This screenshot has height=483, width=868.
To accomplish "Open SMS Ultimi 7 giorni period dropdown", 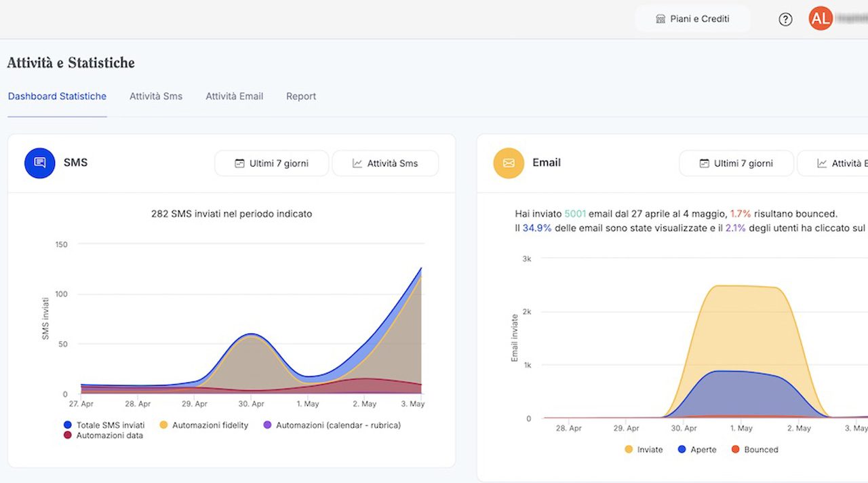I will [x=272, y=163].
